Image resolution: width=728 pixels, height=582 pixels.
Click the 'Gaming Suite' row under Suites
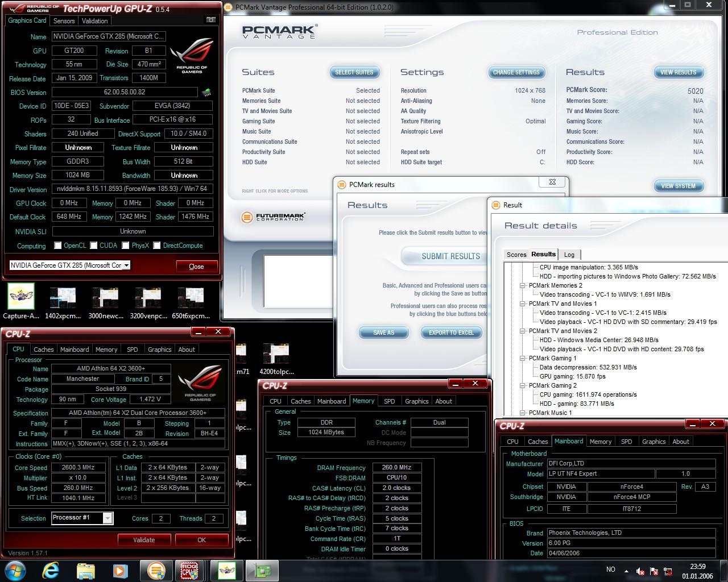[311, 121]
